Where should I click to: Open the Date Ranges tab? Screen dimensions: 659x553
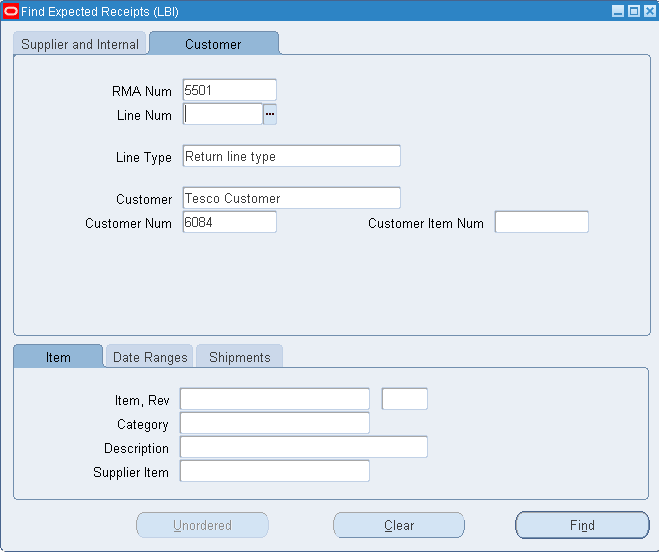pyautogui.click(x=150, y=357)
